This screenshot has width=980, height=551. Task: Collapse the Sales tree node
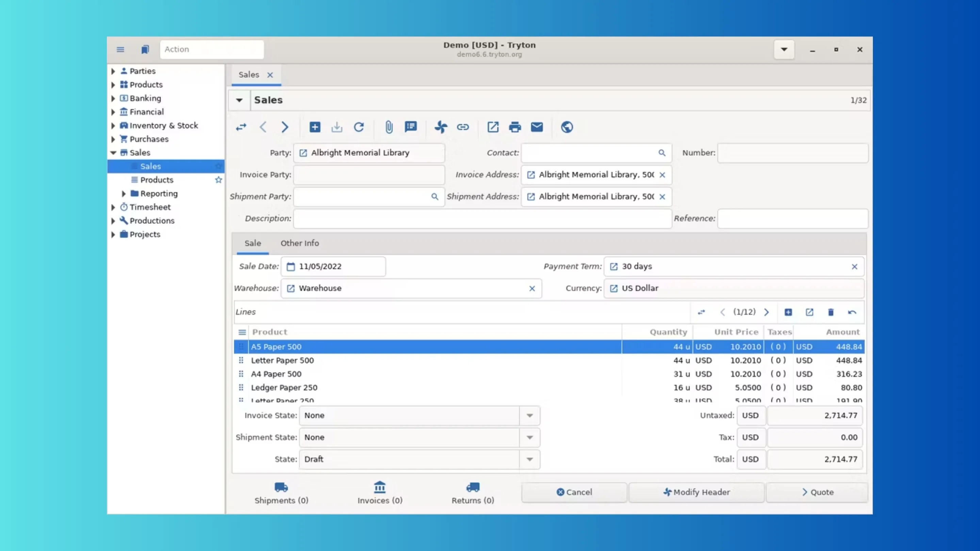tap(113, 152)
